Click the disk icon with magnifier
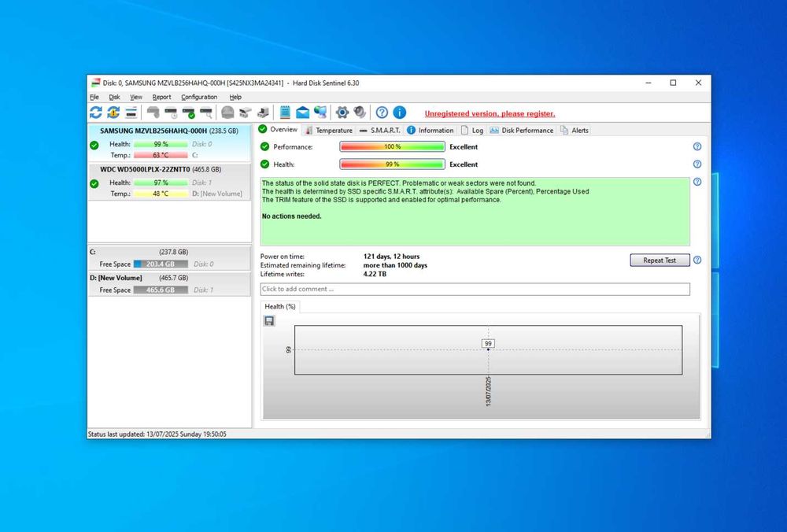The image size is (787, 532). (206, 113)
